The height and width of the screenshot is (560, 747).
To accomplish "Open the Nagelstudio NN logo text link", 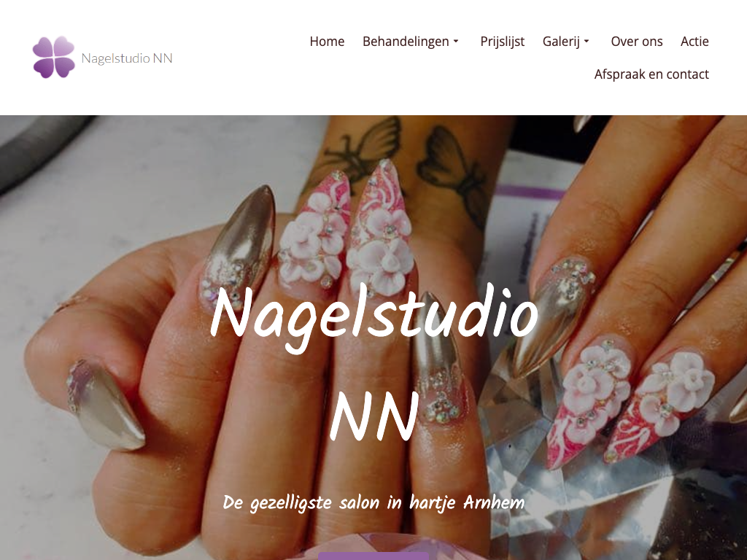I will click(127, 58).
